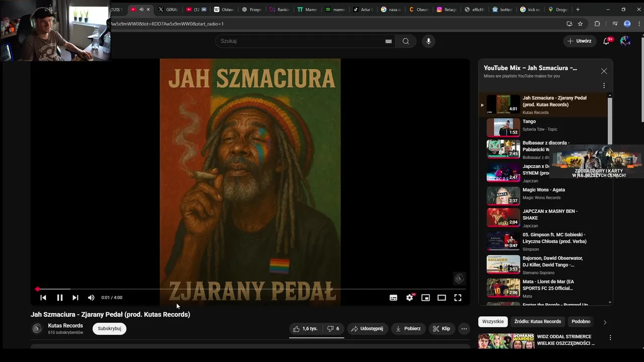Create a clip with Klip button
Image resolution: width=644 pixels, height=362 pixels.
point(441,329)
